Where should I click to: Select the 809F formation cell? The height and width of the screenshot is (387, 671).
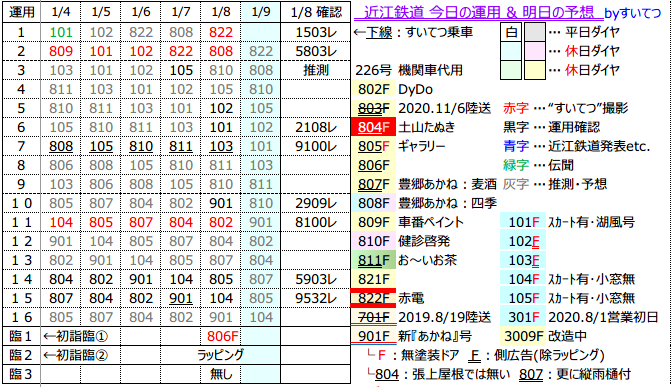coord(374,222)
